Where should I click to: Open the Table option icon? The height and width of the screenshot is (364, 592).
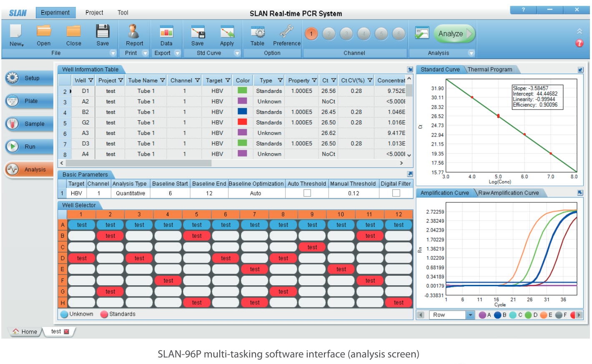point(257,32)
